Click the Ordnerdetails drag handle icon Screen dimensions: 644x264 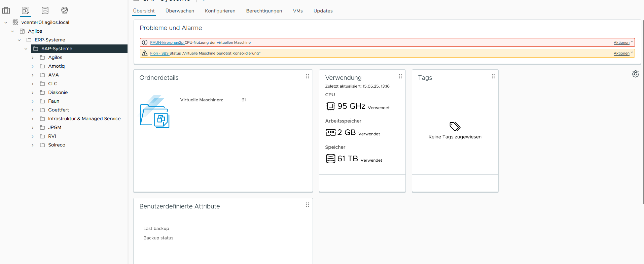click(308, 76)
